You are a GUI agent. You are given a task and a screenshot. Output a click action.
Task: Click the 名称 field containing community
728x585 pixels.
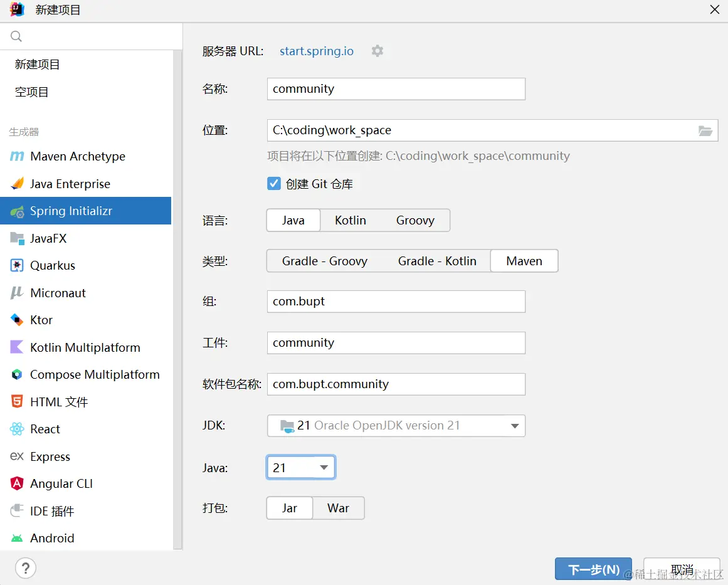[396, 89]
